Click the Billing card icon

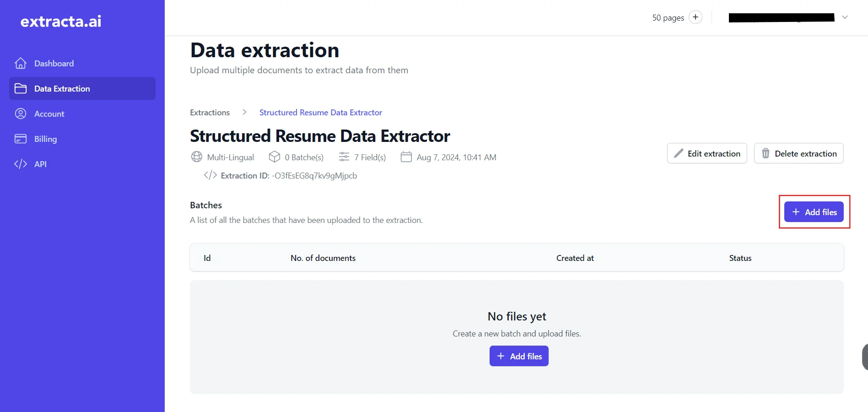point(21,139)
